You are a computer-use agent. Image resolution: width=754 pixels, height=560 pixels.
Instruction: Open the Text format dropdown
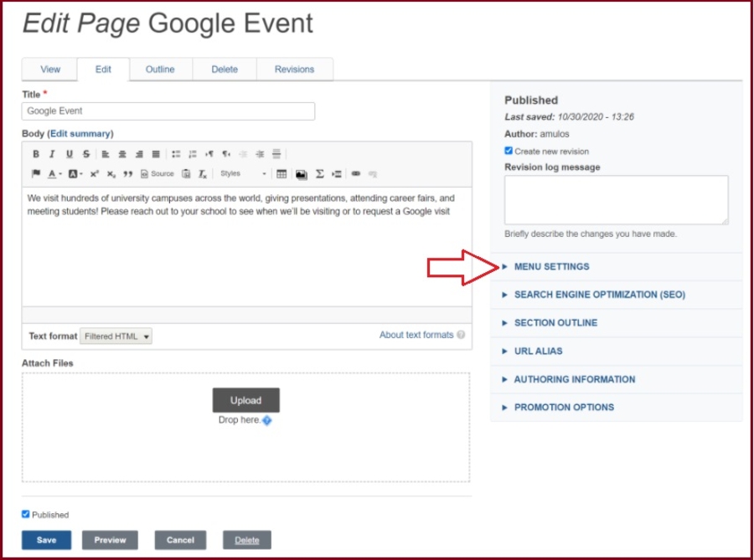click(116, 337)
